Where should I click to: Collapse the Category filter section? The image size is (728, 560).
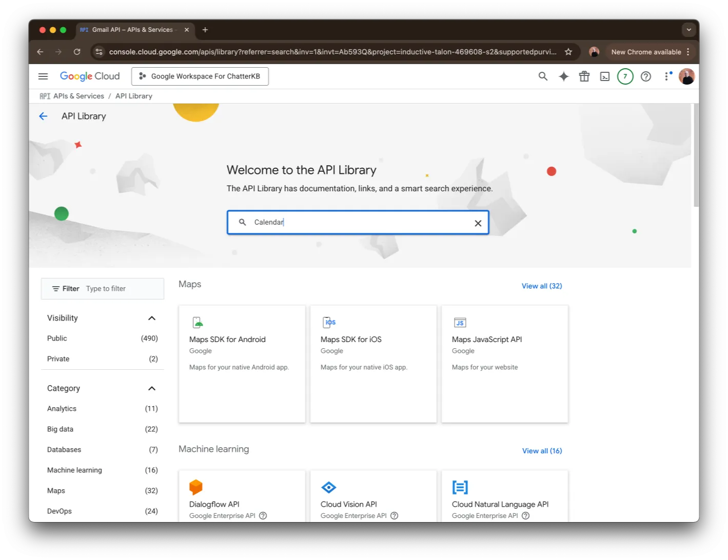(x=152, y=389)
